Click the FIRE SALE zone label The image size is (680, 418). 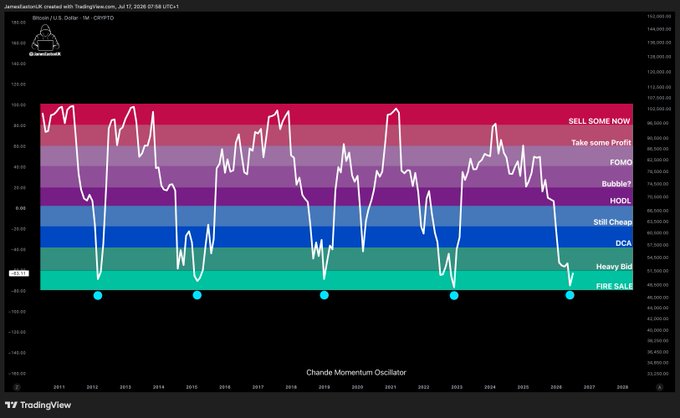coord(614,286)
